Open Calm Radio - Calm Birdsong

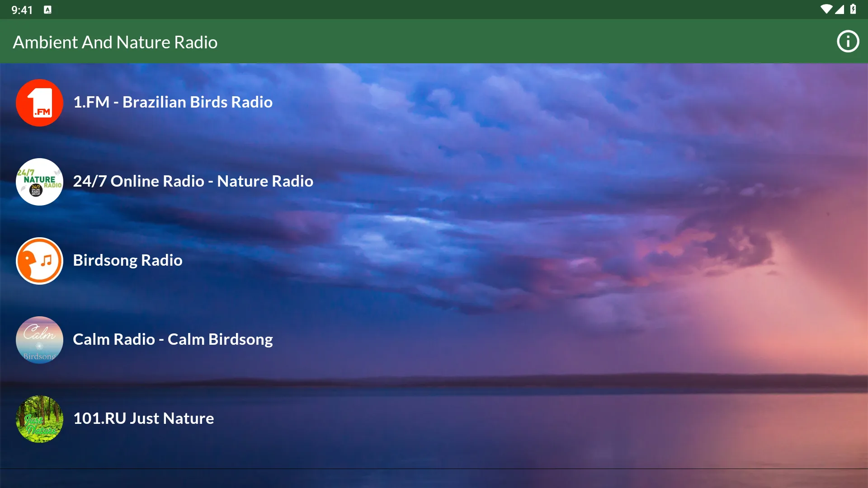click(173, 339)
